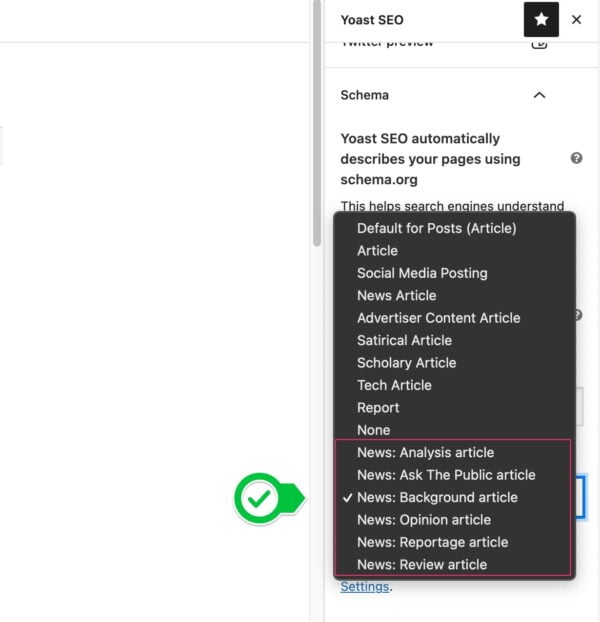
Task: Click the editor vertical scrollbar
Action: click(318, 100)
